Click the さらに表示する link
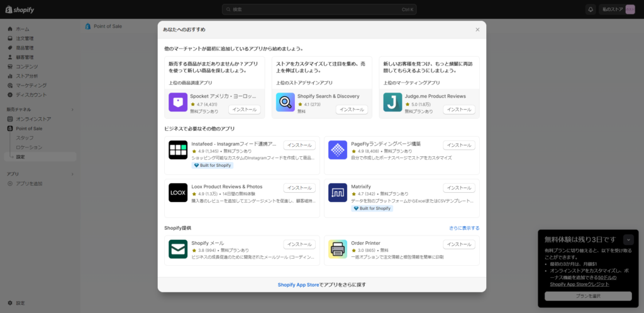644x313 pixels. (464, 228)
